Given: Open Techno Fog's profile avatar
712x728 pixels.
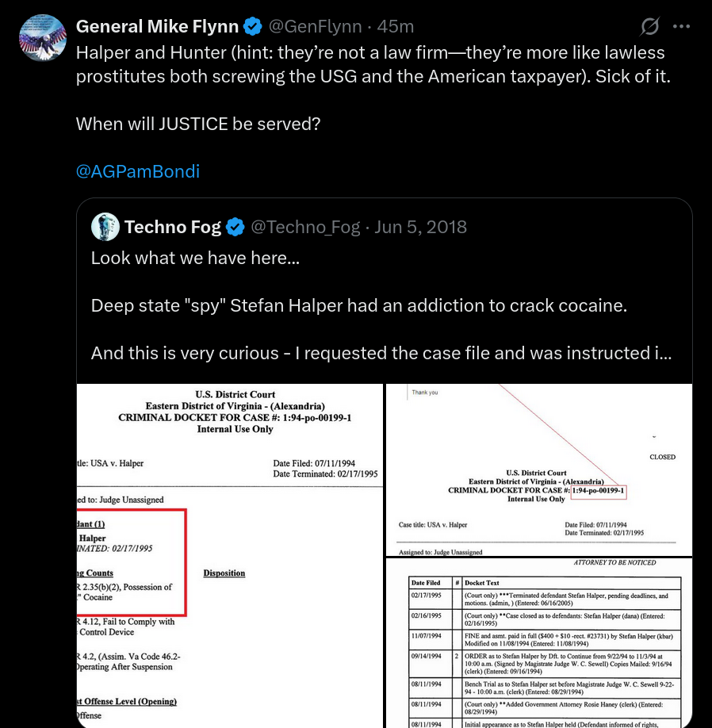Looking at the screenshot, I should point(105,227).
